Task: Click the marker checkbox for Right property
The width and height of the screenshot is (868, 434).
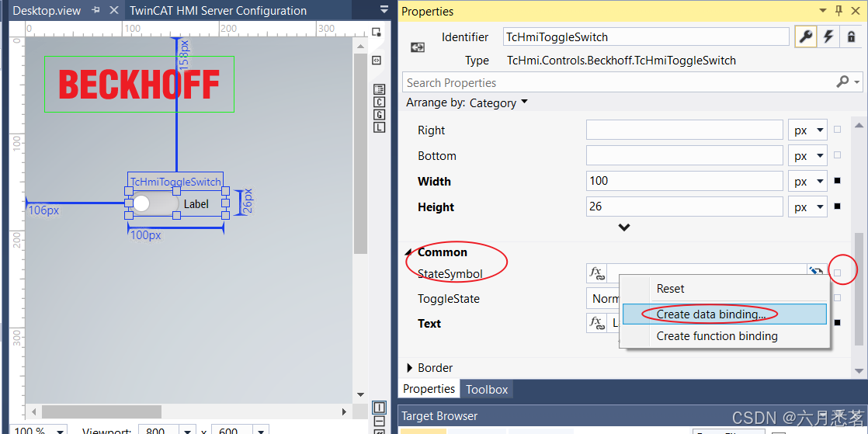Action: click(x=837, y=130)
